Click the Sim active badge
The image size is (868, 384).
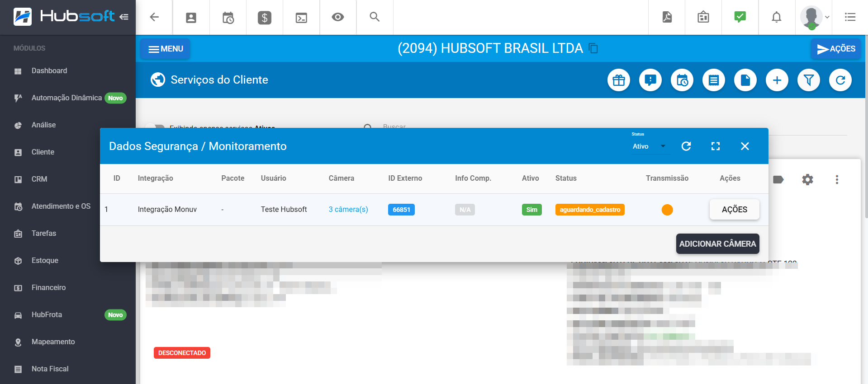(531, 210)
